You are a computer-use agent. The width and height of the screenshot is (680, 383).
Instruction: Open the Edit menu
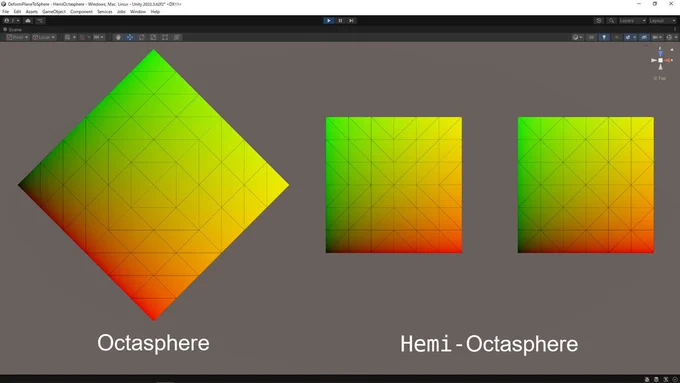[17, 12]
